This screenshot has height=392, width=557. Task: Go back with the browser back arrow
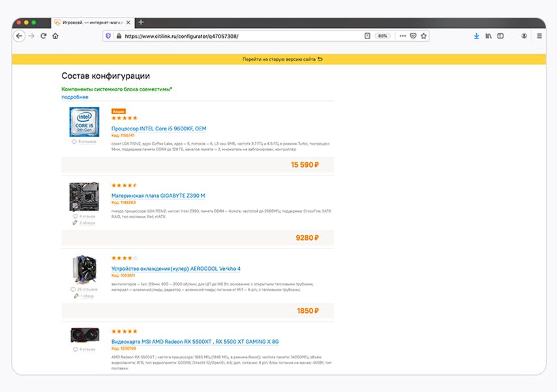19,36
